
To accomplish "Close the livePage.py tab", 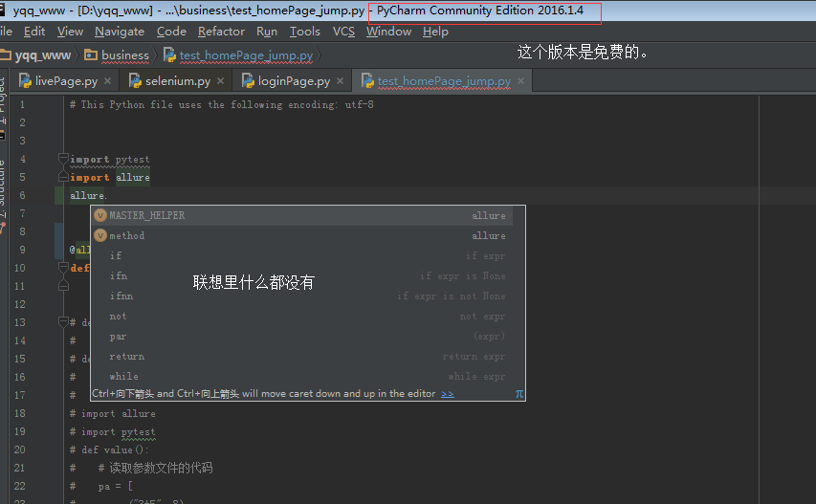I will point(108,81).
